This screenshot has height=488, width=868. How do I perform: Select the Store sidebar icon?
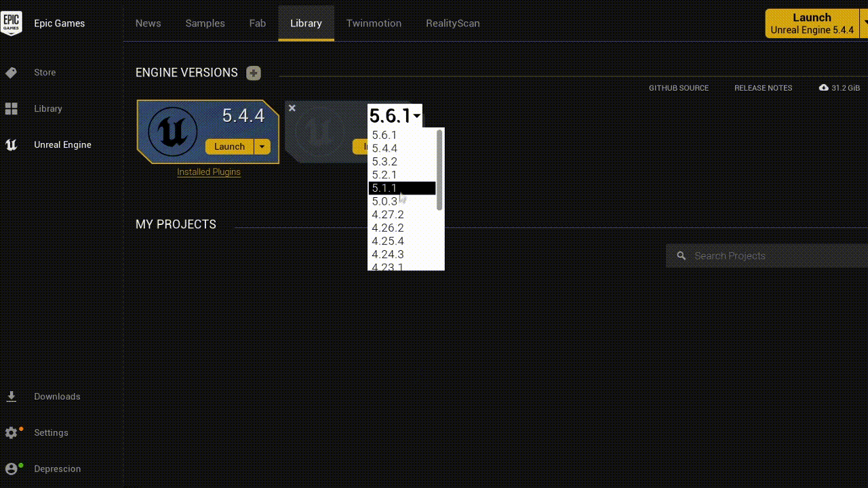(12, 73)
